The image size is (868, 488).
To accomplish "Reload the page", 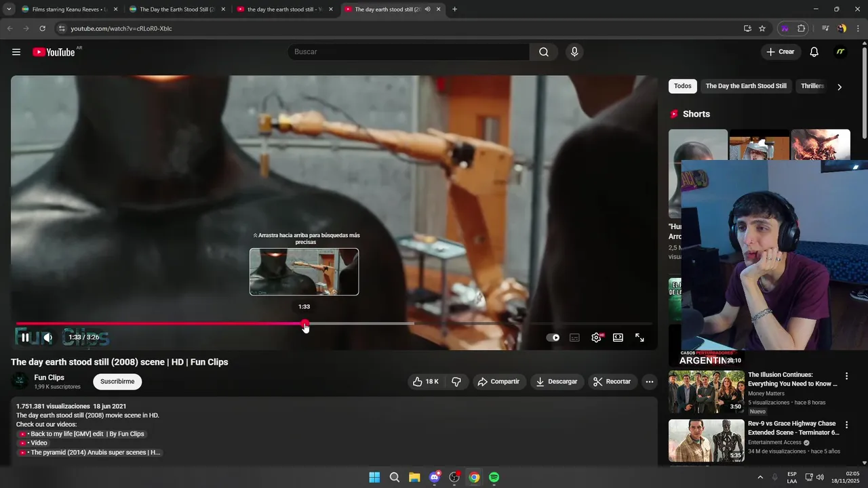I will pyautogui.click(x=42, y=28).
